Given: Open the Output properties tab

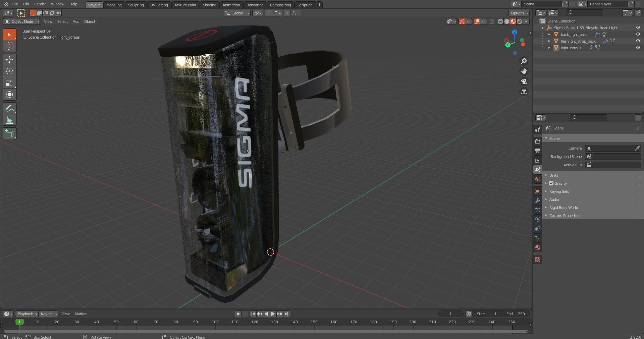Looking at the screenshot, I should click(538, 151).
